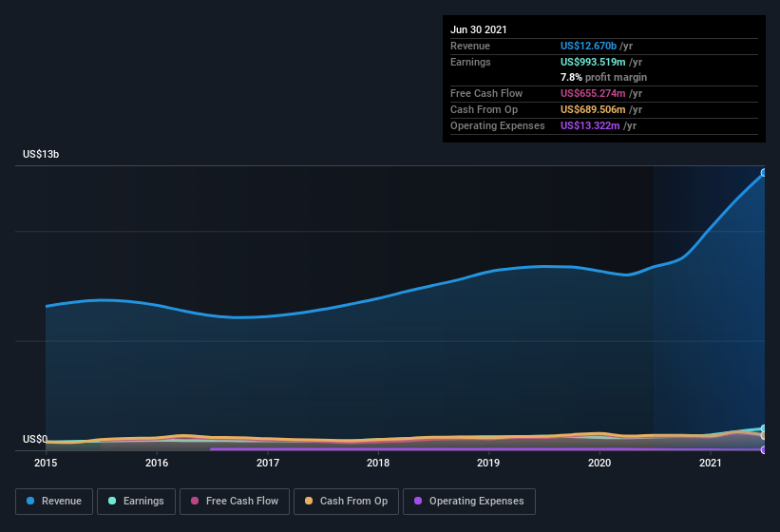Click the Cash From Op tooltip row label
This screenshot has width=780, height=532.
tap(484, 109)
